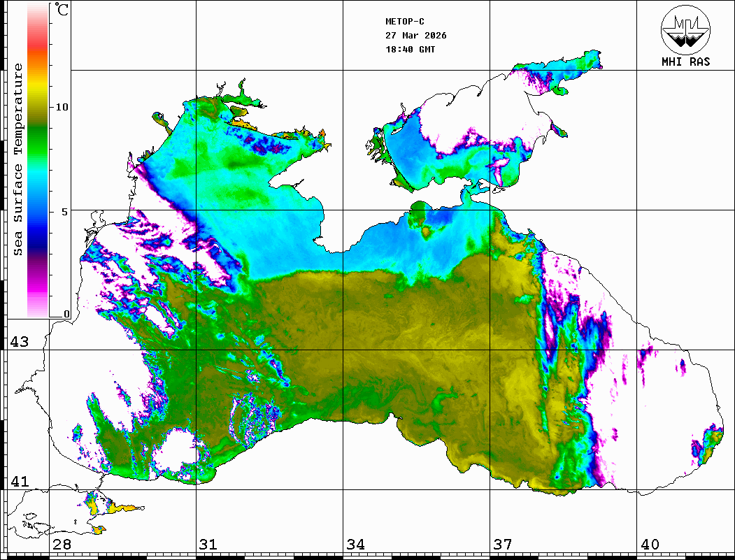Click the MHI RAS logo emblem
The height and width of the screenshot is (560, 735).
[685, 29]
